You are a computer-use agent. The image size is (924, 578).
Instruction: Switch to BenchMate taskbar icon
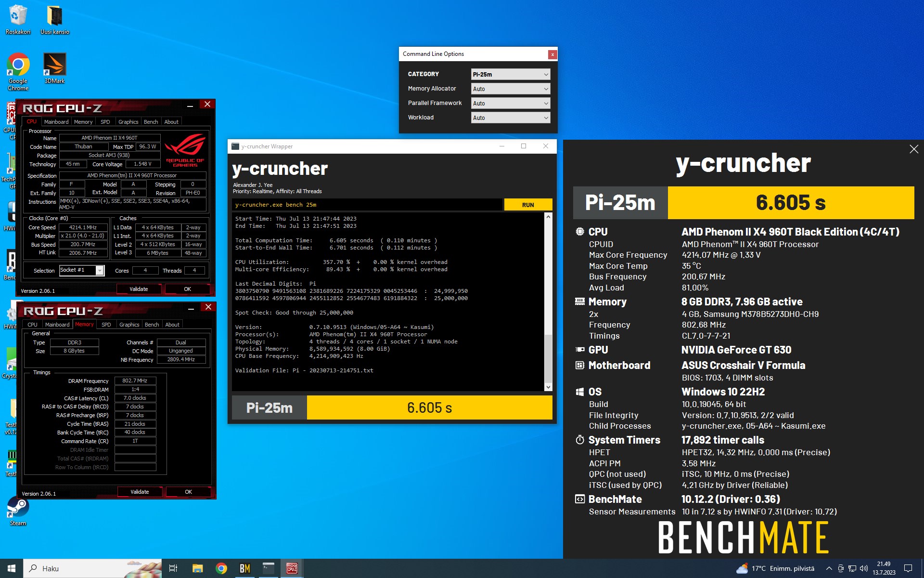point(244,568)
